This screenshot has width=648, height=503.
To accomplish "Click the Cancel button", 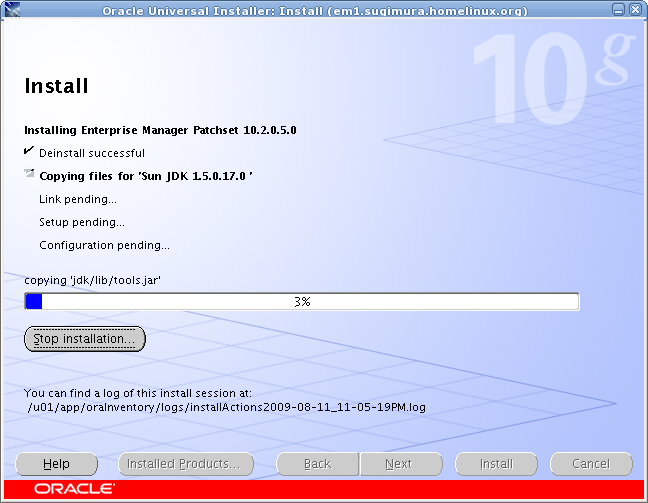I will pyautogui.click(x=591, y=464).
